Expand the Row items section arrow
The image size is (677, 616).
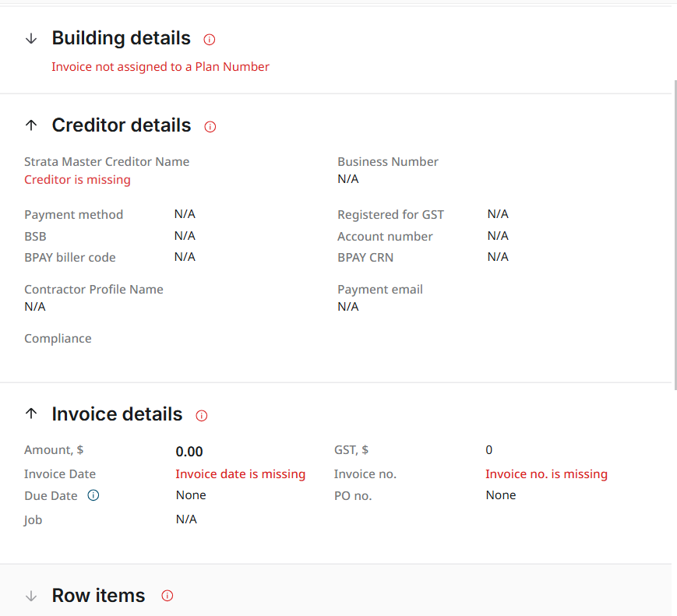31,596
